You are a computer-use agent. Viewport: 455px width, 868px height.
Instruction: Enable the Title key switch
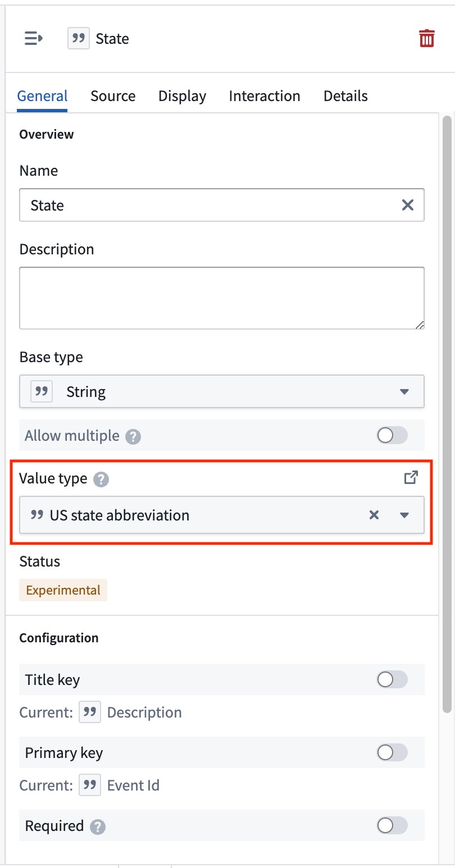(x=392, y=680)
